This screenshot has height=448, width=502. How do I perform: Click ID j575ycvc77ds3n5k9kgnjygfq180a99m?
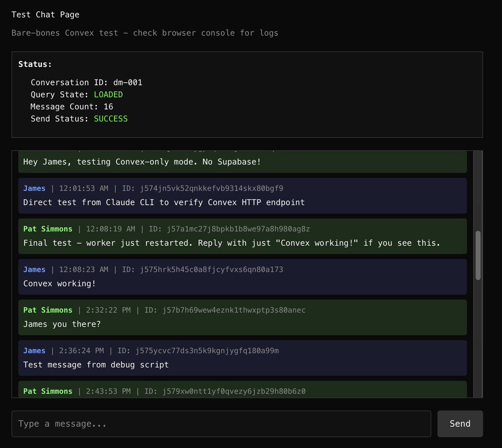click(x=207, y=351)
